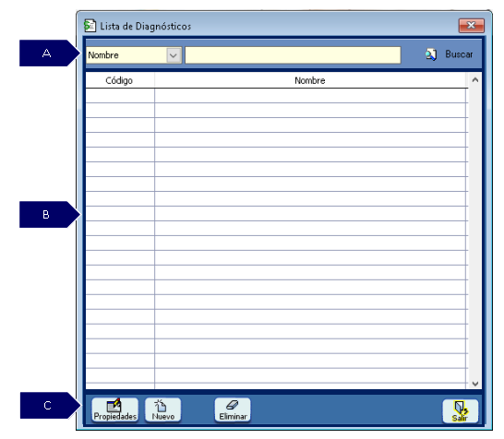Select the second row's Nombre cell

coord(310,111)
